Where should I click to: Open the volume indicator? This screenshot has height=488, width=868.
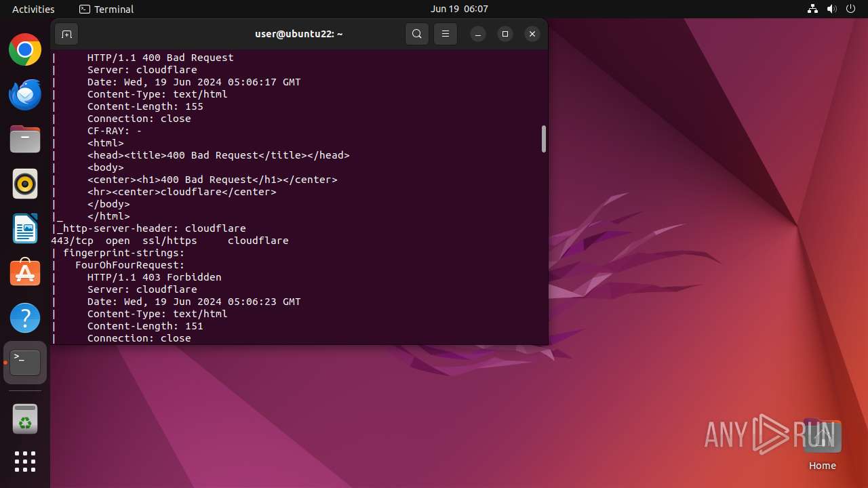pos(831,9)
